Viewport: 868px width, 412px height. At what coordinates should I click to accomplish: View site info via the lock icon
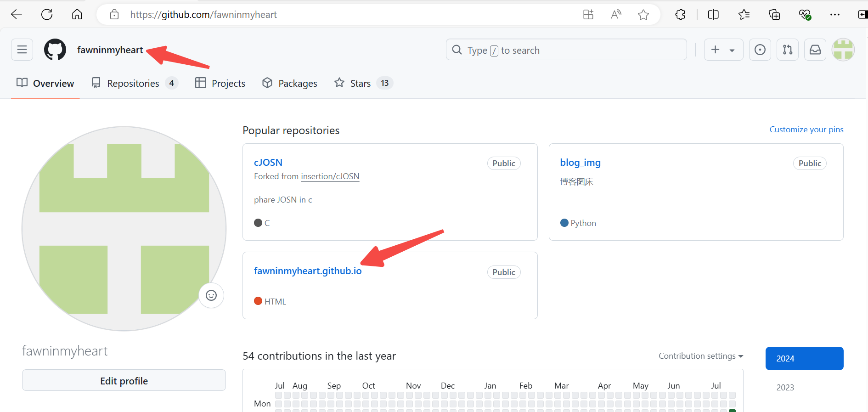(114, 15)
